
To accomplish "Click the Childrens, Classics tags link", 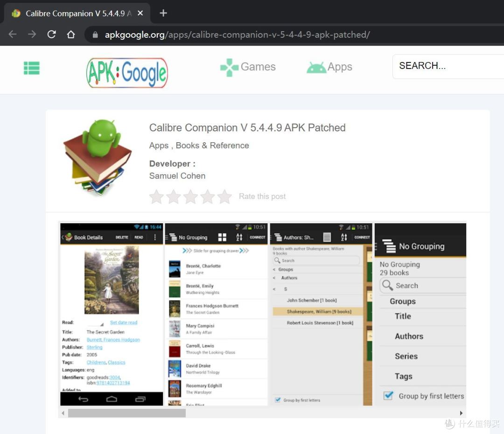I will pyautogui.click(x=106, y=362).
